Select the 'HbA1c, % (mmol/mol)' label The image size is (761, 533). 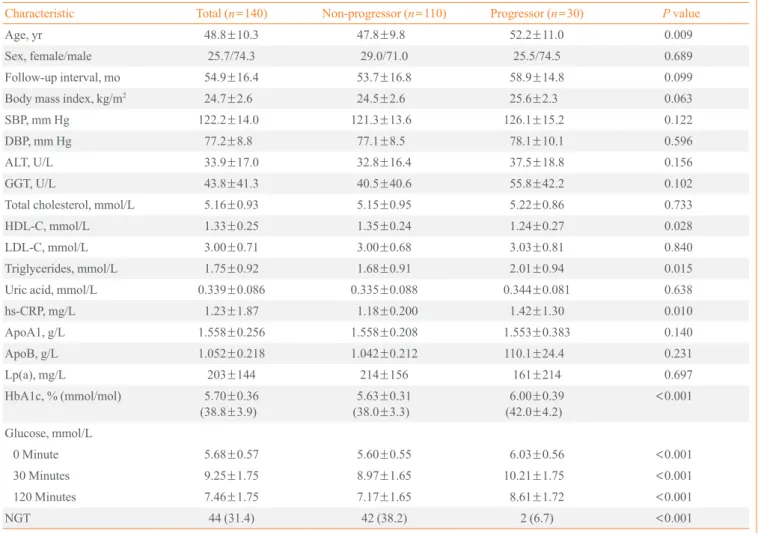pos(63,396)
